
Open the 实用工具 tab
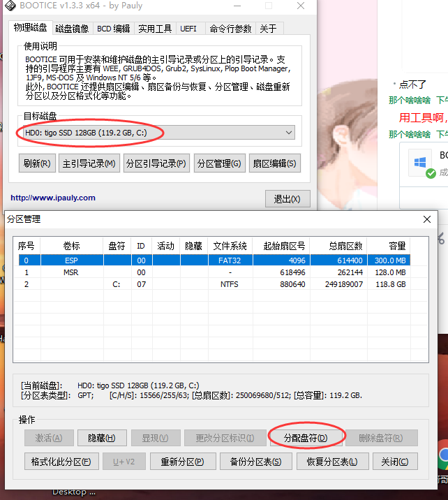click(155, 29)
